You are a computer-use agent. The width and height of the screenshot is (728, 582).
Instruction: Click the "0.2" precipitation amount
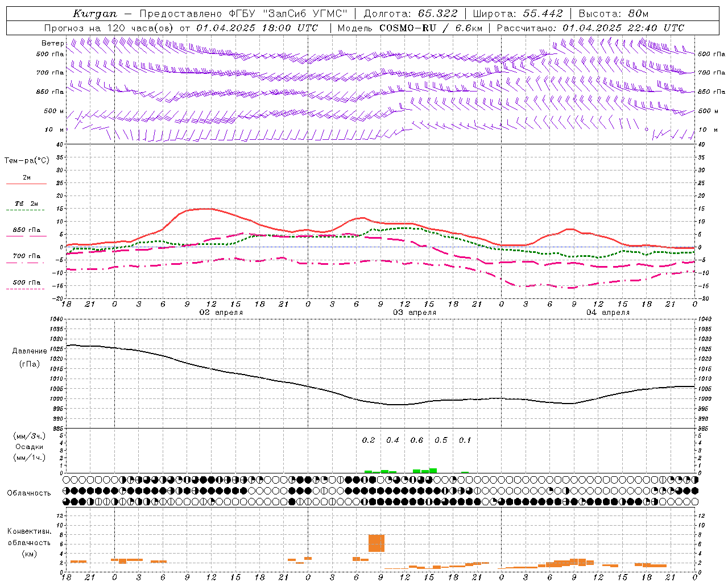(x=369, y=440)
